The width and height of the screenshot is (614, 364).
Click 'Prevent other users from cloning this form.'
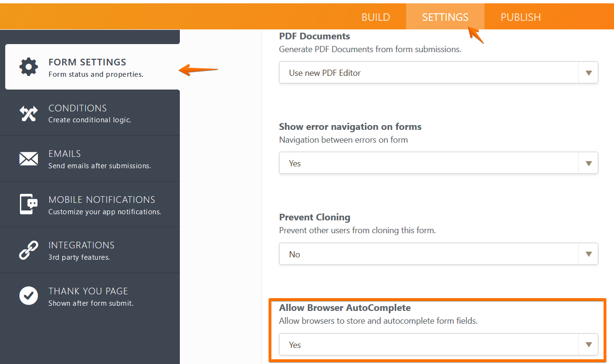[357, 230]
